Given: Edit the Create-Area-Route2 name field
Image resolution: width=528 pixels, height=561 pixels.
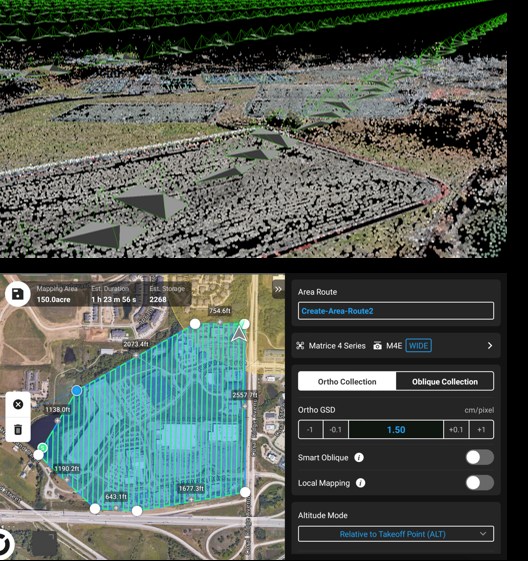Looking at the screenshot, I should tap(396, 311).
